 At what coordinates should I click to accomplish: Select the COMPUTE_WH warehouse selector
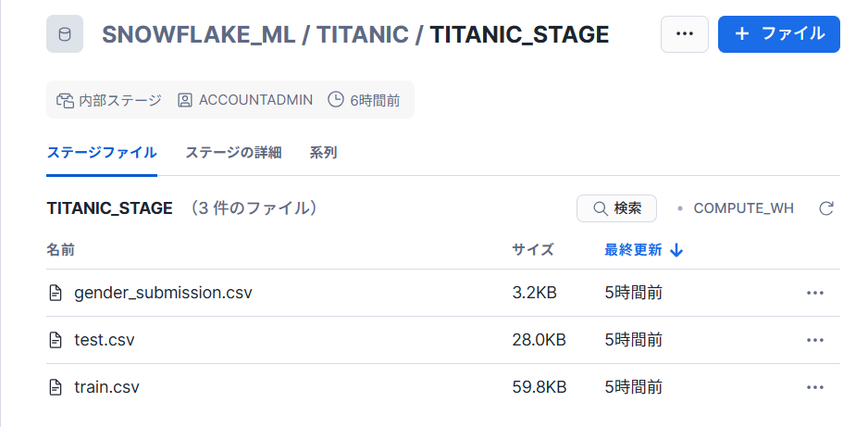click(743, 208)
